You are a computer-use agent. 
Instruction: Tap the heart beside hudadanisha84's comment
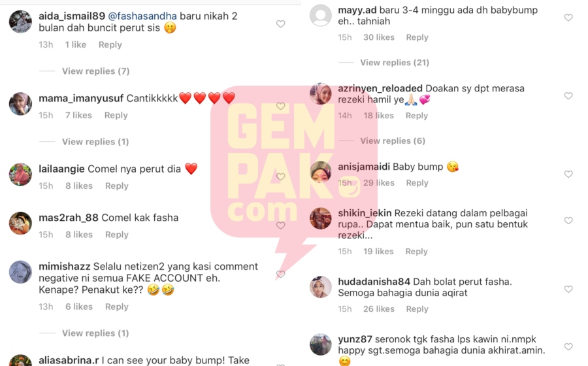click(x=568, y=289)
